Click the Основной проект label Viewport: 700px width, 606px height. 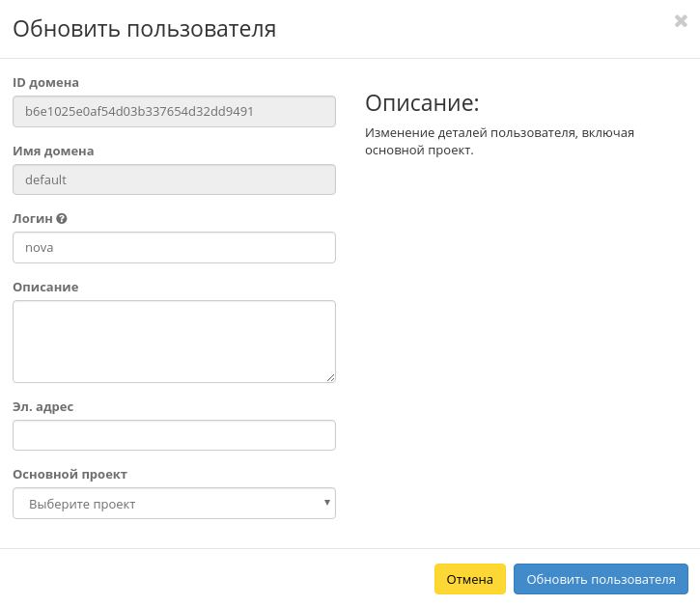pyautogui.click(x=70, y=475)
